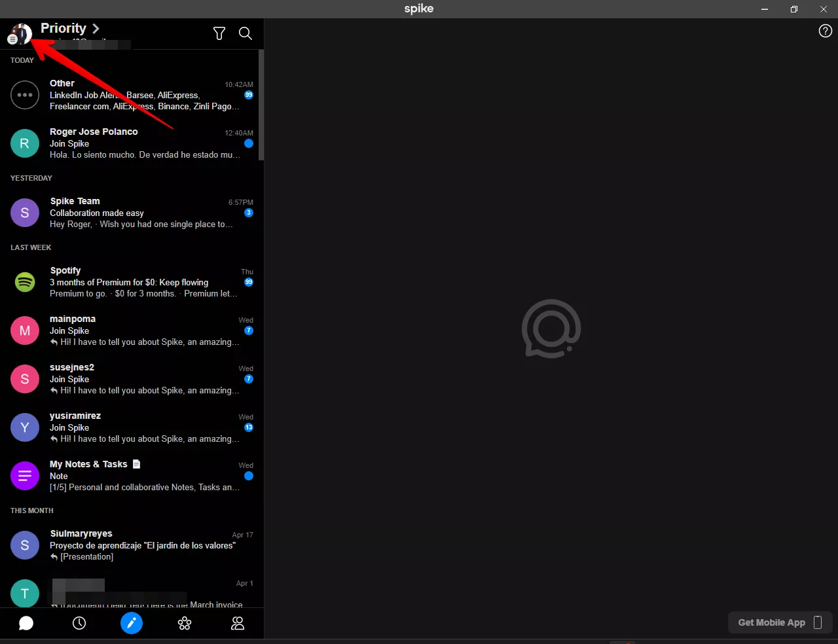Open '3 months of Premium for $0' subject
The image size is (838, 644).
point(129,282)
